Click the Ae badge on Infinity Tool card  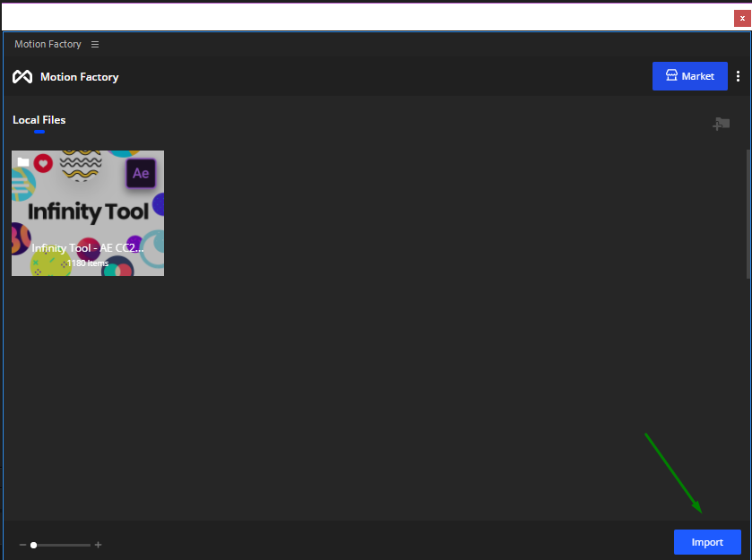tap(141, 173)
